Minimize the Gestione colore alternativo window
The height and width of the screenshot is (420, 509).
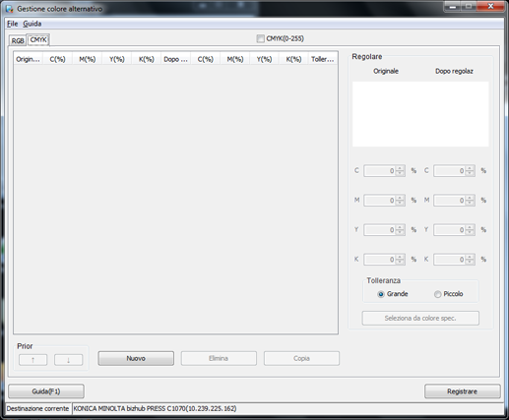point(453,7)
